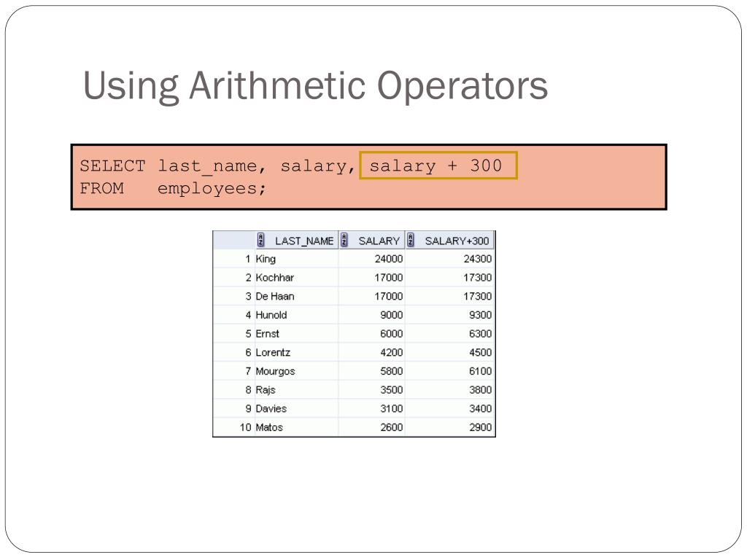Click the 9300 value in Hunold's row
747x560 pixels.
click(x=480, y=315)
